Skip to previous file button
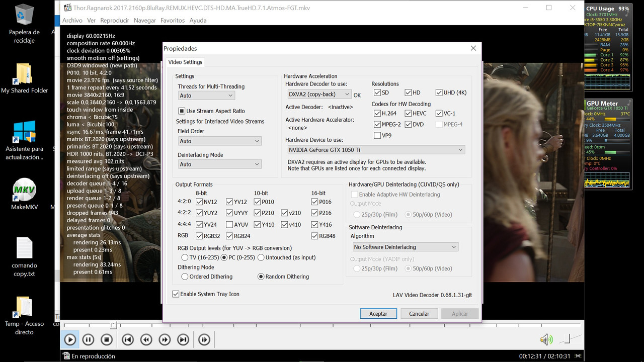This screenshot has height=362, width=644. (x=128, y=340)
